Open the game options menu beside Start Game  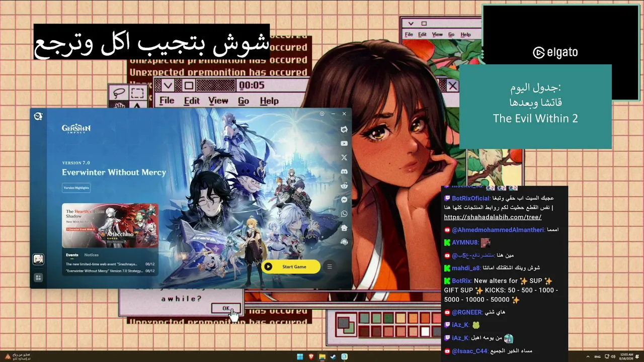tap(330, 266)
